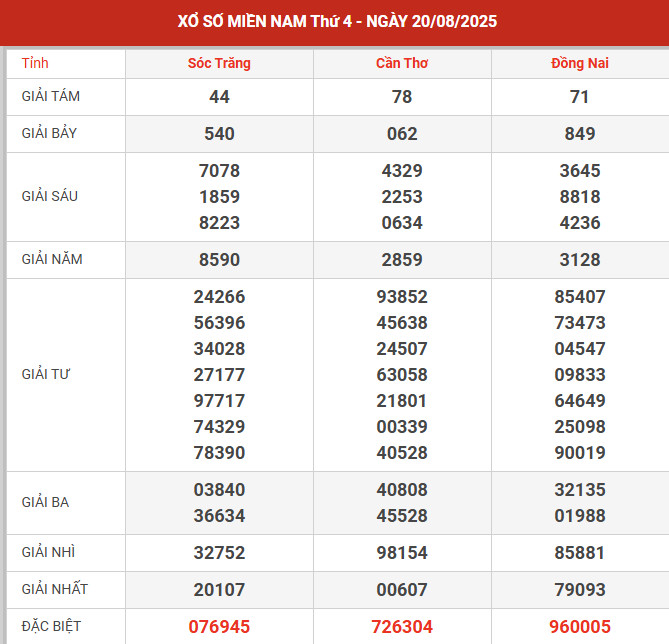Click the 'GIẢI BA' row label

point(45,502)
